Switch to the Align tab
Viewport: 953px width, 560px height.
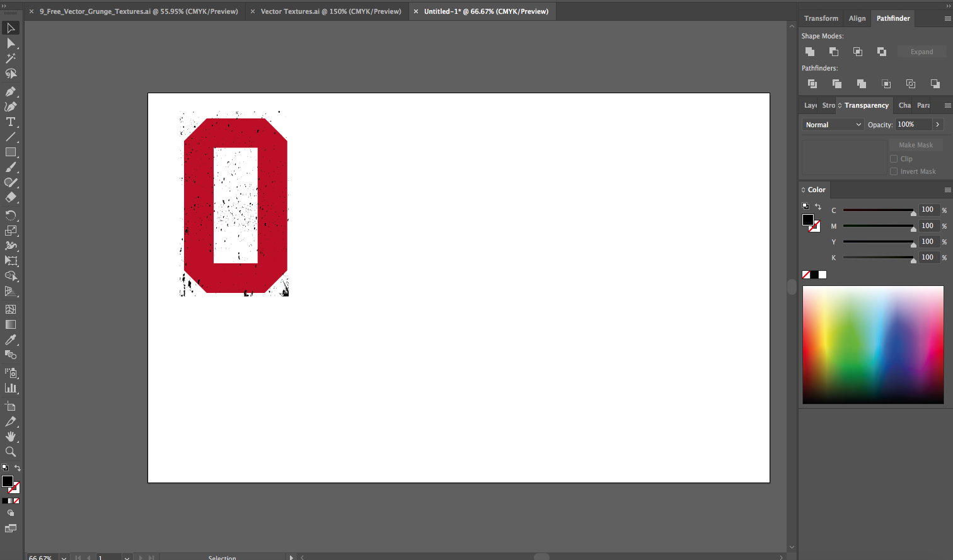click(857, 18)
